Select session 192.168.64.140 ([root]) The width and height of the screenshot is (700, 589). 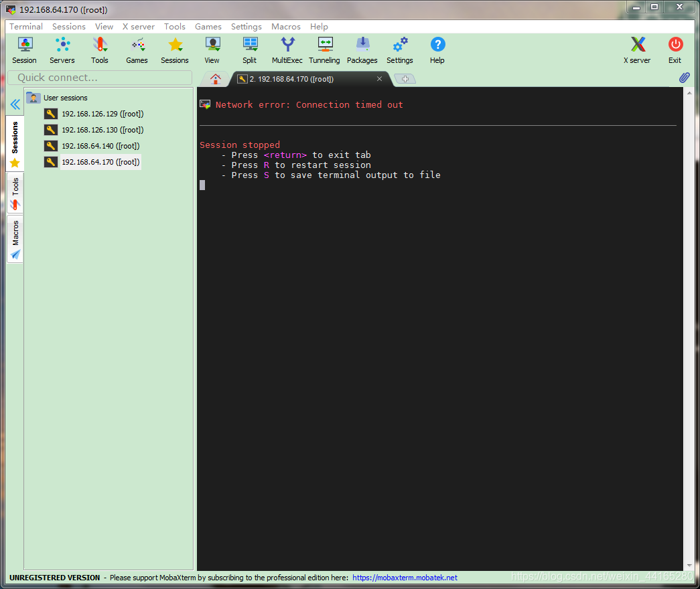[x=100, y=146]
